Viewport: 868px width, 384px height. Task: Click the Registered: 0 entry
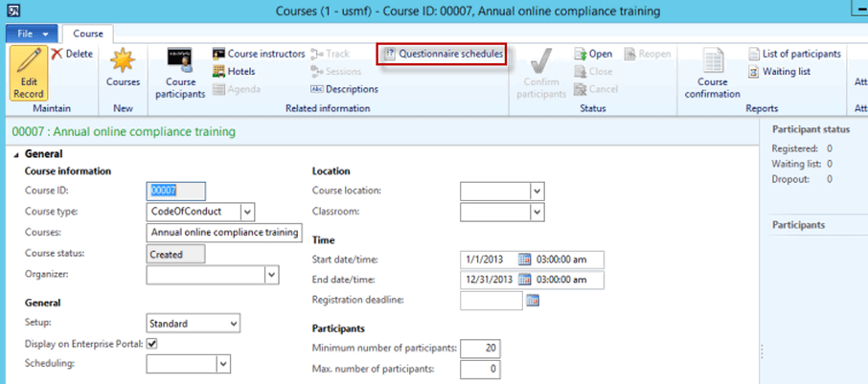[x=802, y=148]
